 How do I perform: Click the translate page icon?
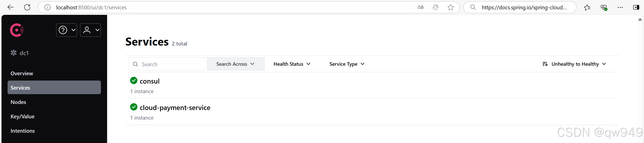(x=421, y=7)
